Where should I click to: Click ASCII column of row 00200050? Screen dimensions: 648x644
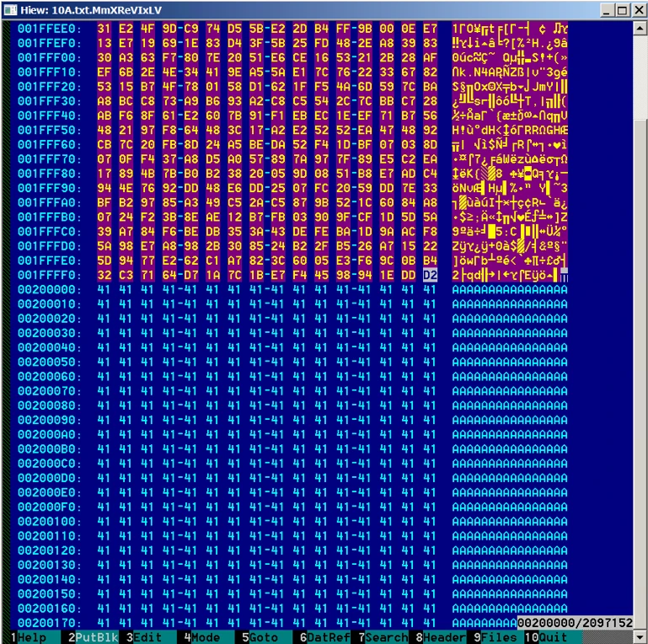pos(510,362)
